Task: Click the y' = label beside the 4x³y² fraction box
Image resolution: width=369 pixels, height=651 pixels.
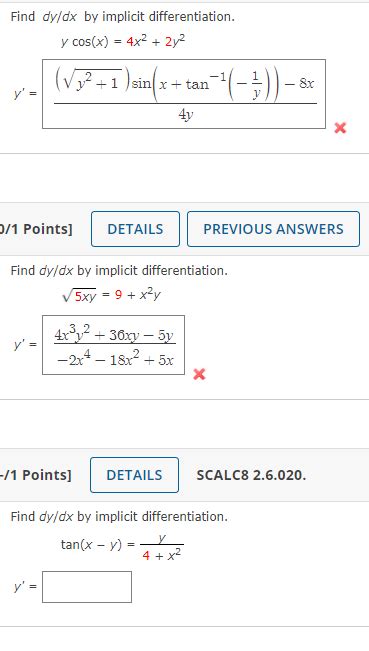Action: click(25, 345)
